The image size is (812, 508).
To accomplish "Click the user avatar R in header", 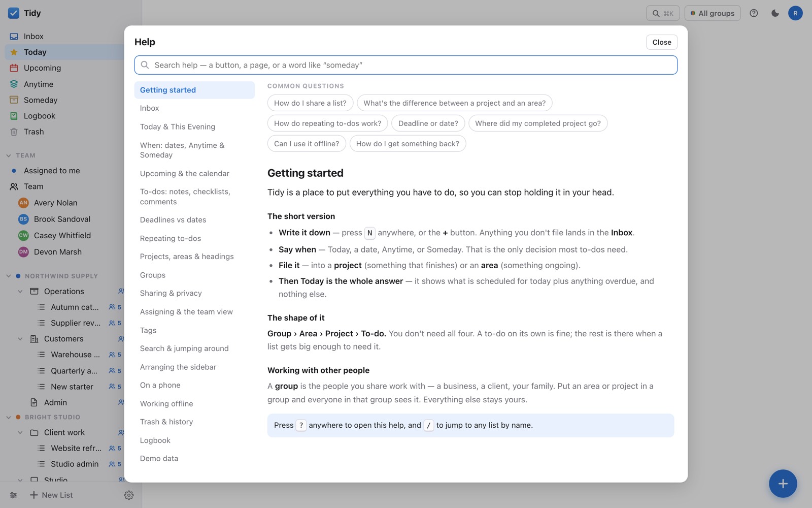I will tap(795, 13).
